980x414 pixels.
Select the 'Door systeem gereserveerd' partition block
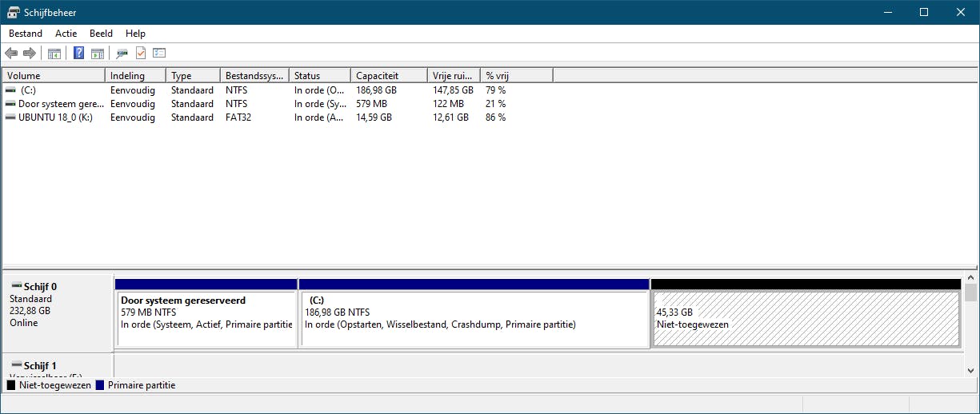206,312
